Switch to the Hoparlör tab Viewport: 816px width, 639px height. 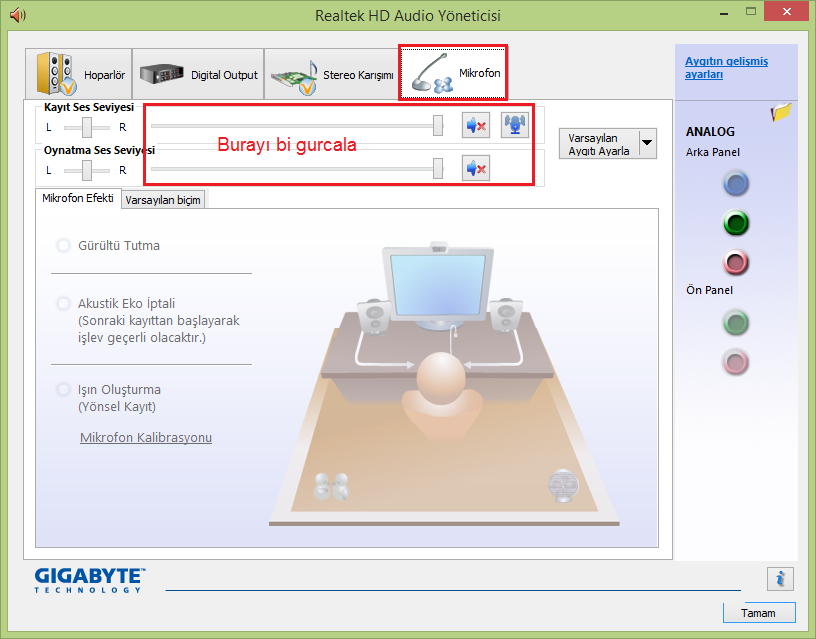coord(79,74)
